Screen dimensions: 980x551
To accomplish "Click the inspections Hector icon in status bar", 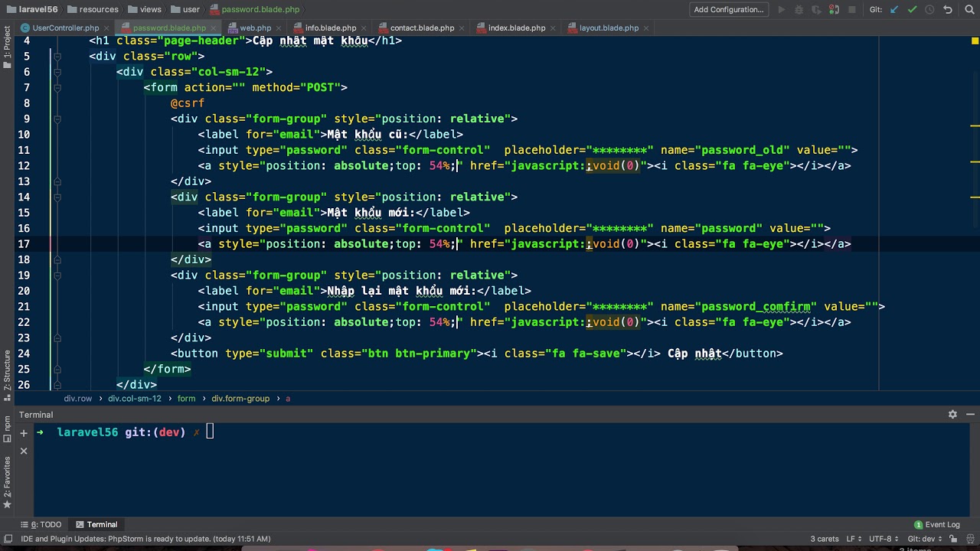I will point(970,539).
